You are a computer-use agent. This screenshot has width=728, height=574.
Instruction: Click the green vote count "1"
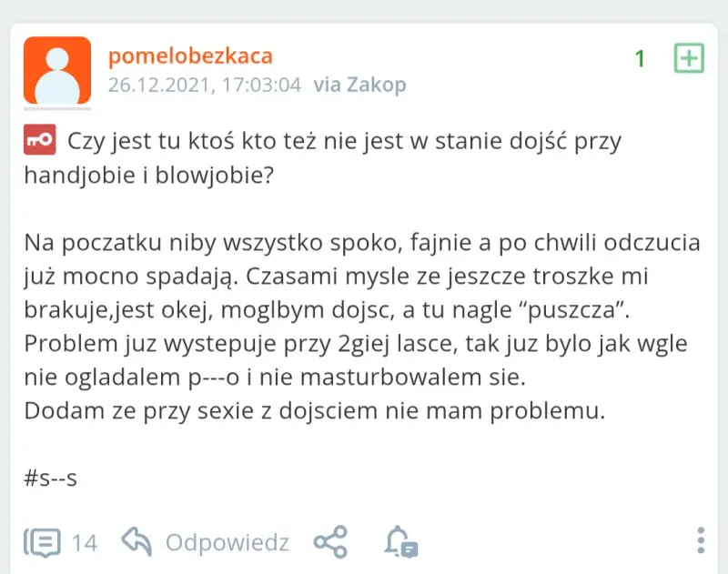[640, 59]
